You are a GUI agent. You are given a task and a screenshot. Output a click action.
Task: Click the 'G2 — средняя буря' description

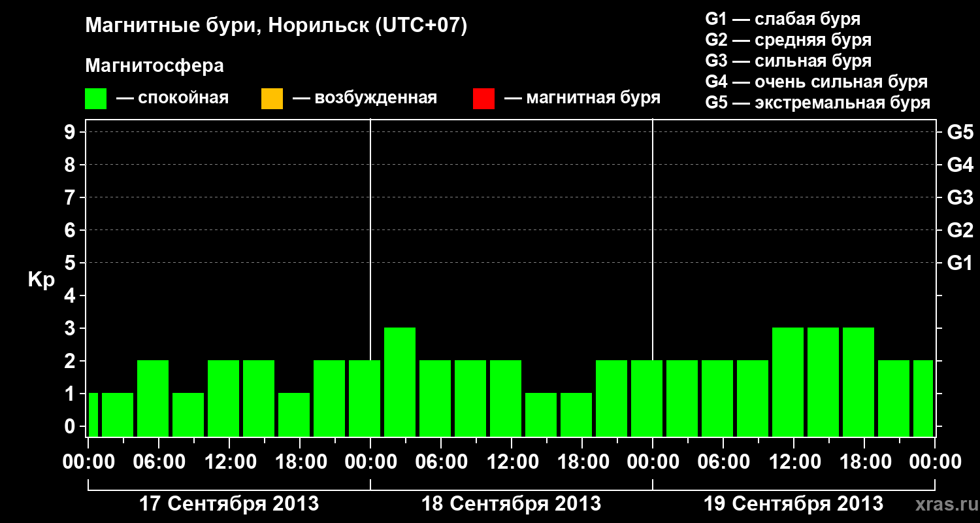pyautogui.click(x=788, y=40)
